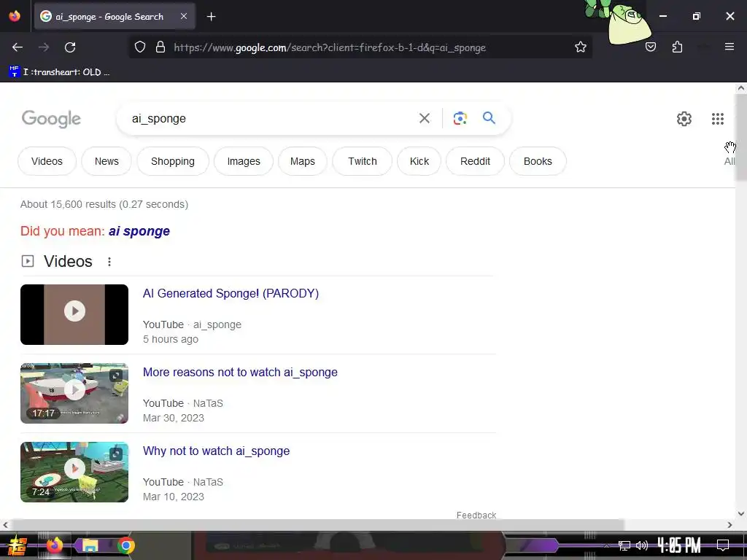Filter results by Images
747x560 pixels.
point(244,161)
